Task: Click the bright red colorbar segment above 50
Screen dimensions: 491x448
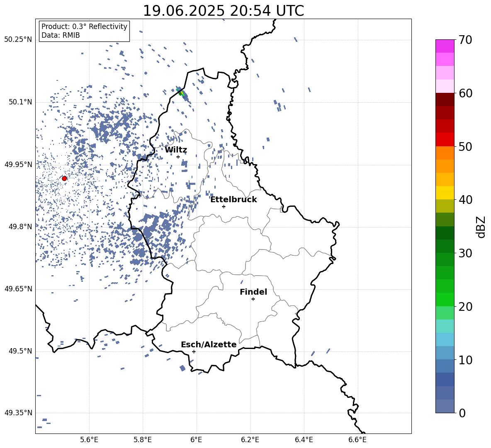Action: [445, 140]
